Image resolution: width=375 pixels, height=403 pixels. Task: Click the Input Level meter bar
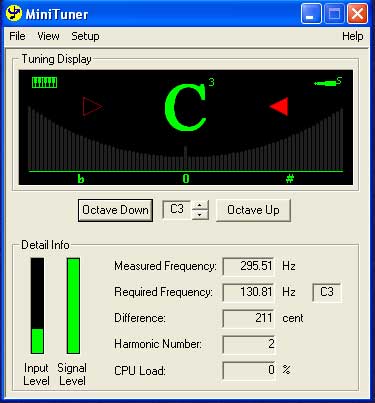[37, 306]
